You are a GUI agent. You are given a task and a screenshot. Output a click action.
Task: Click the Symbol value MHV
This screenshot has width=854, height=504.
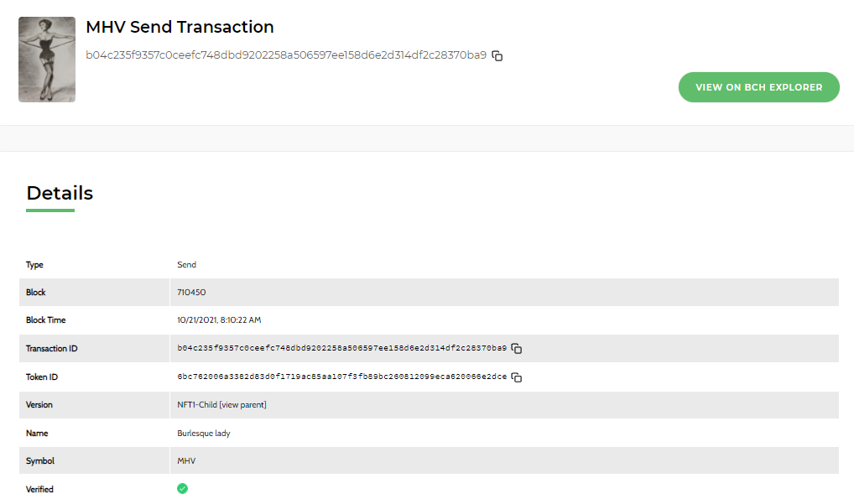[x=186, y=461]
